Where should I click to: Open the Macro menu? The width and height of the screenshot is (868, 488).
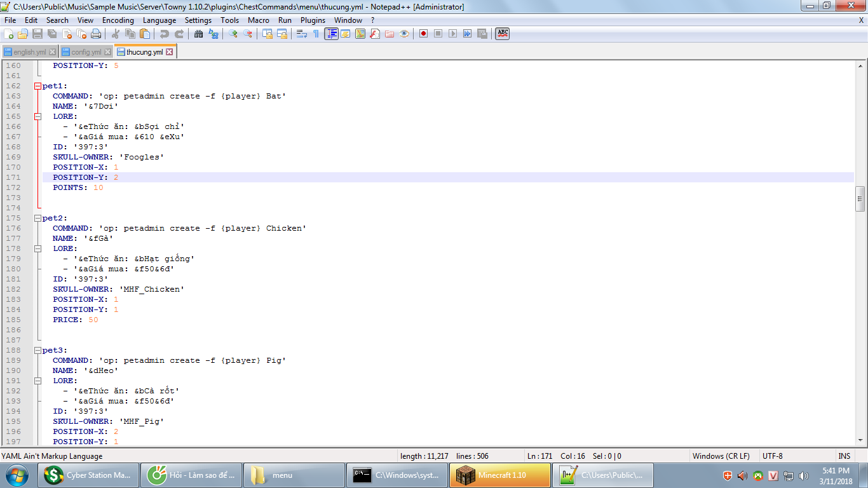pos(259,20)
